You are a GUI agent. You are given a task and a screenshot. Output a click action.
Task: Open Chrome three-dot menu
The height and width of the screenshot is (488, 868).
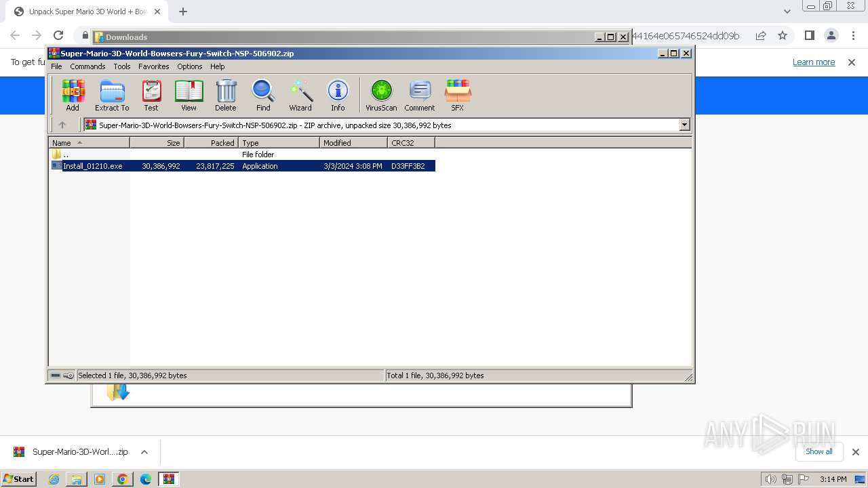pos(852,36)
